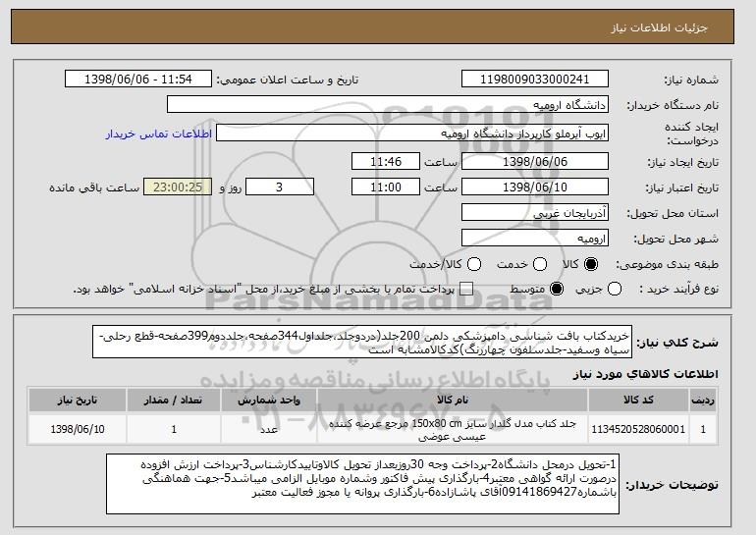Select the کالا radio button
Image resolution: width=756 pixels, height=535 pixels.
591,264
